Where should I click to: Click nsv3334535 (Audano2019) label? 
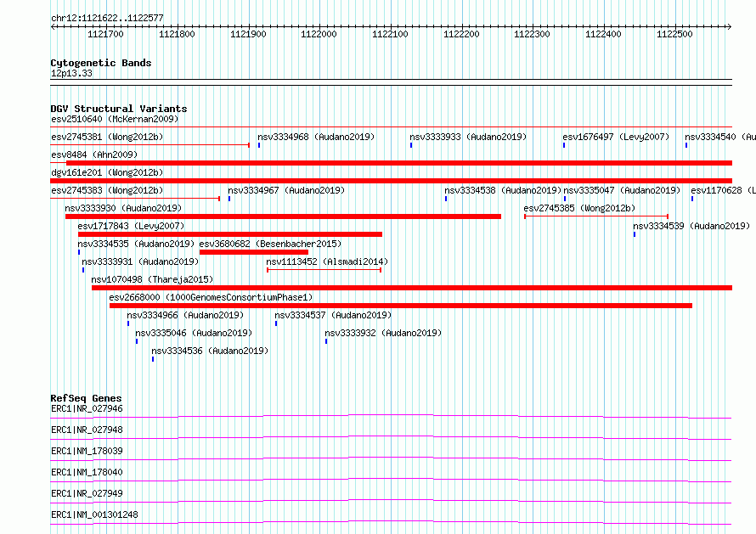(x=136, y=244)
